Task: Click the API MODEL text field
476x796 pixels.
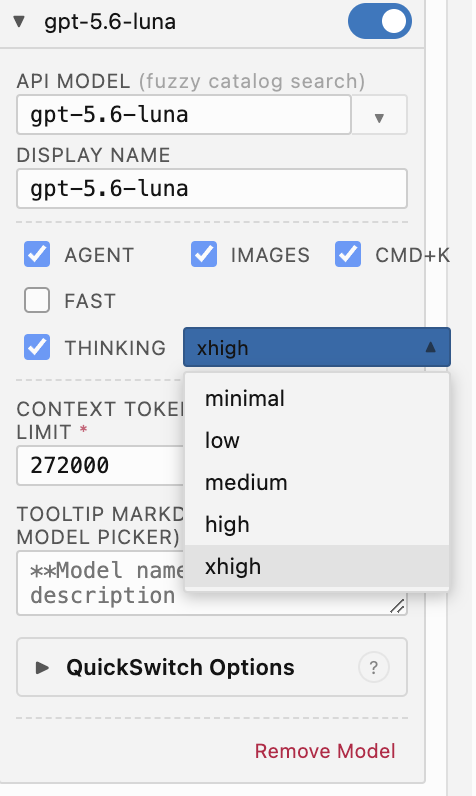Action: coord(184,115)
